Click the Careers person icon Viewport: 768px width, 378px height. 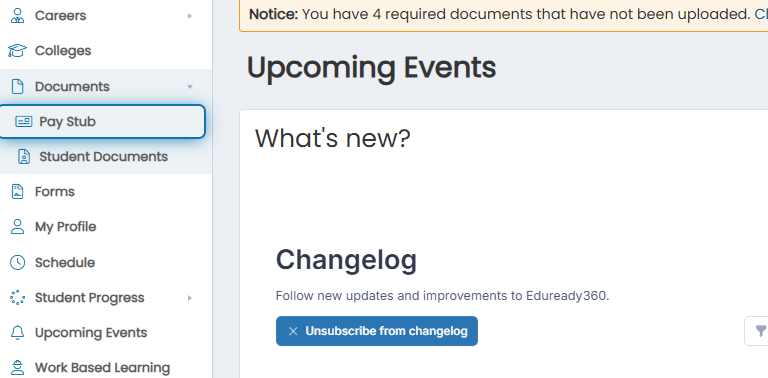coord(17,16)
